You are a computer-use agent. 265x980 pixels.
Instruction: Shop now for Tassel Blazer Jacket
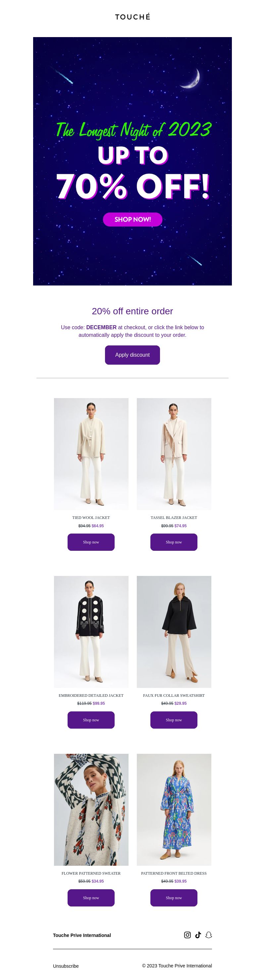pos(174,542)
